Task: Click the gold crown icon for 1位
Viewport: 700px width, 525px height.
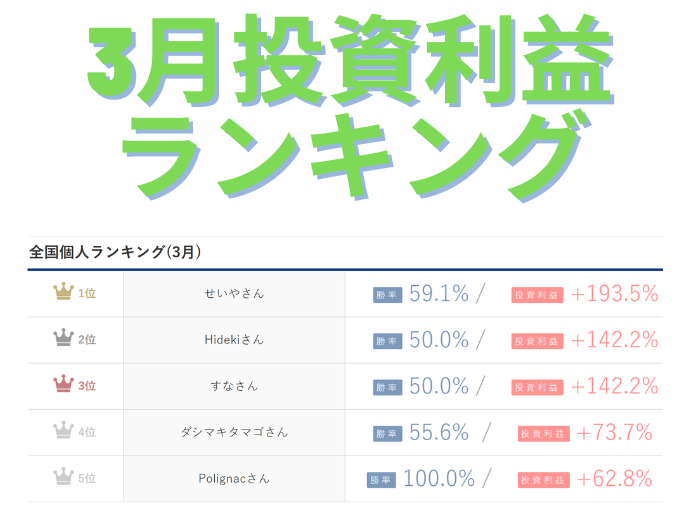Action: pos(63,294)
